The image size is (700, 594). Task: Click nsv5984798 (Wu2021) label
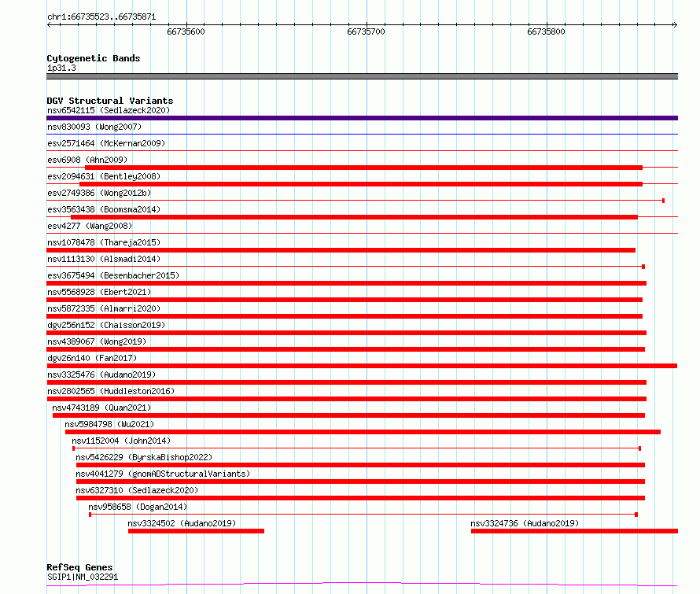109,424
